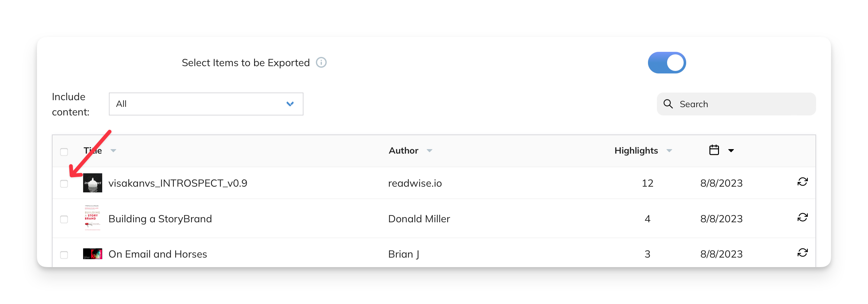
Task: Open the export info tooltip
Action: click(x=321, y=62)
